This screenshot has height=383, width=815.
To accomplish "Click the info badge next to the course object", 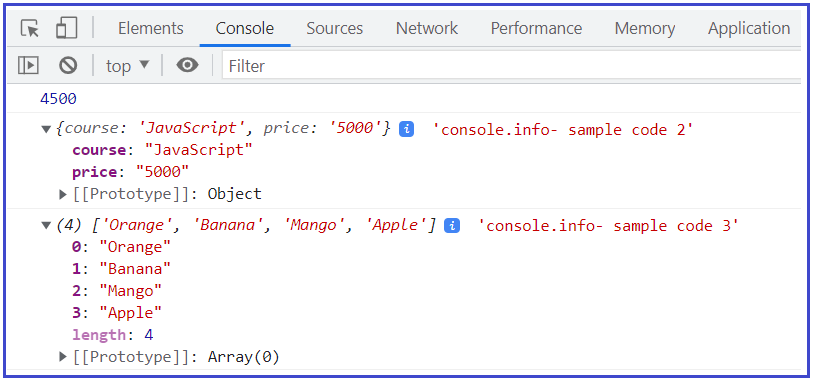I will [x=406, y=129].
